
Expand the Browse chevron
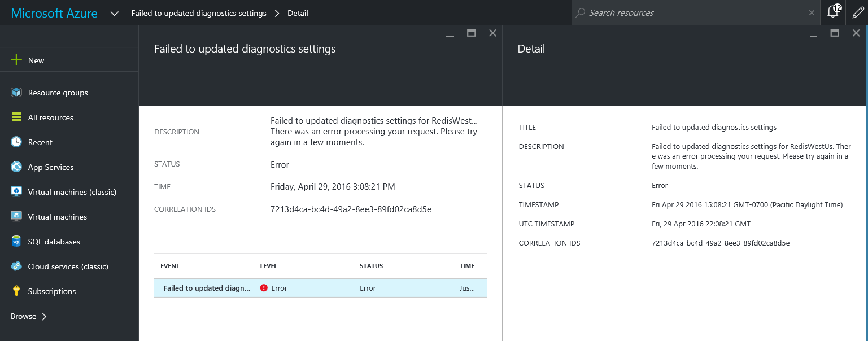[44, 316]
